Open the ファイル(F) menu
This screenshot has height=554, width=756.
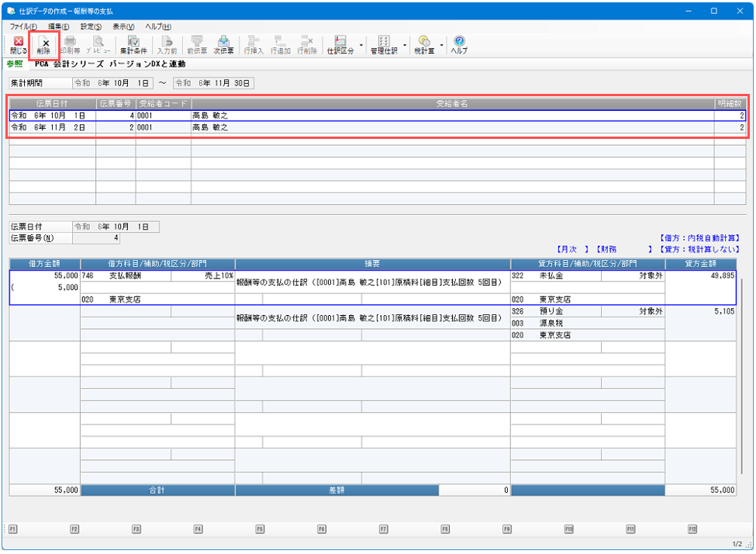pos(23,26)
